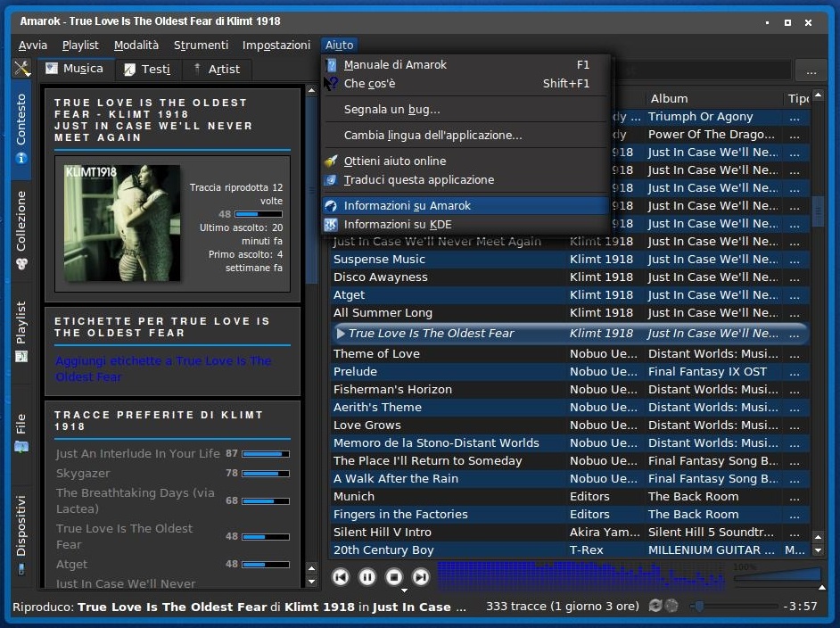Open the Dispositivi sidebar tab
This screenshot has height=628, width=840.
pyautogui.click(x=21, y=534)
